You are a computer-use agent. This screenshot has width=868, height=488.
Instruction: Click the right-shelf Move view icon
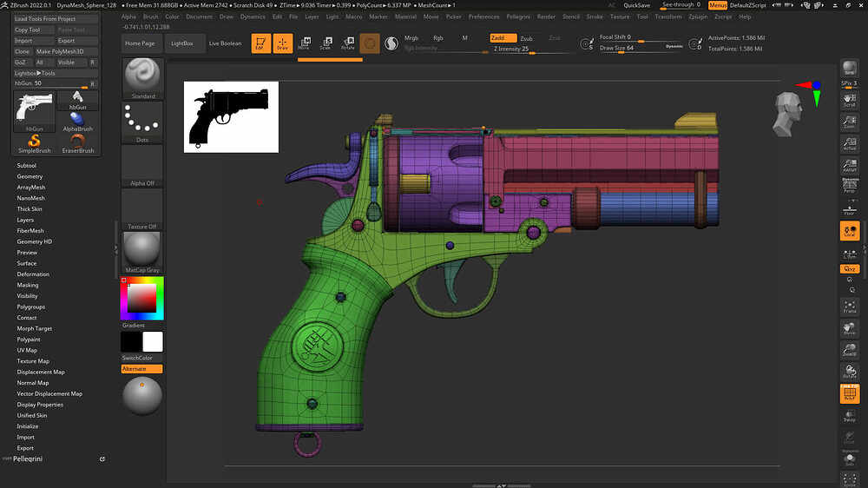point(849,328)
